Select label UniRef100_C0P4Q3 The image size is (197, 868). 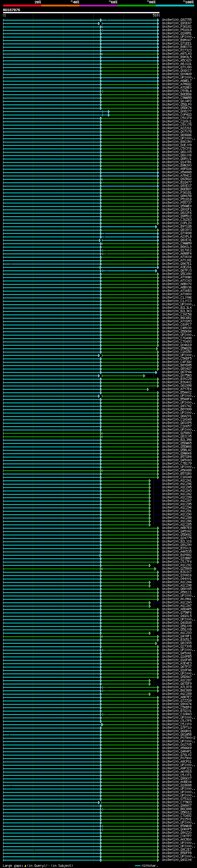[x=177, y=115]
